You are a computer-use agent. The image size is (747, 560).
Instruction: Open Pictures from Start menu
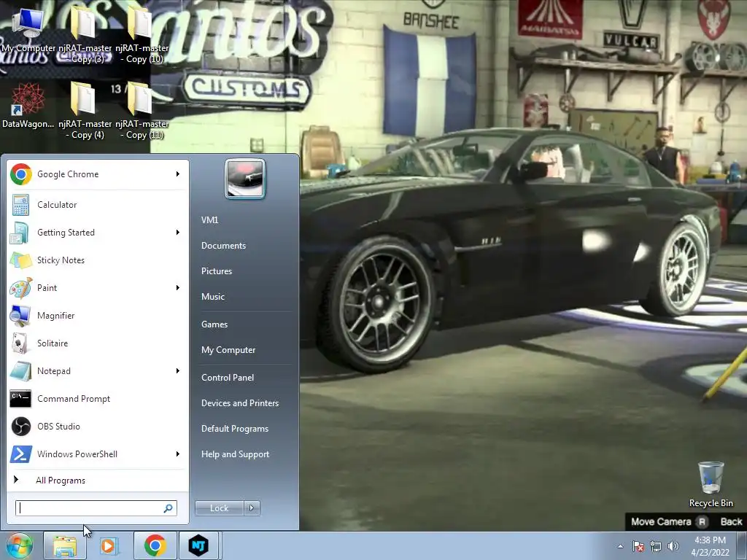(217, 271)
